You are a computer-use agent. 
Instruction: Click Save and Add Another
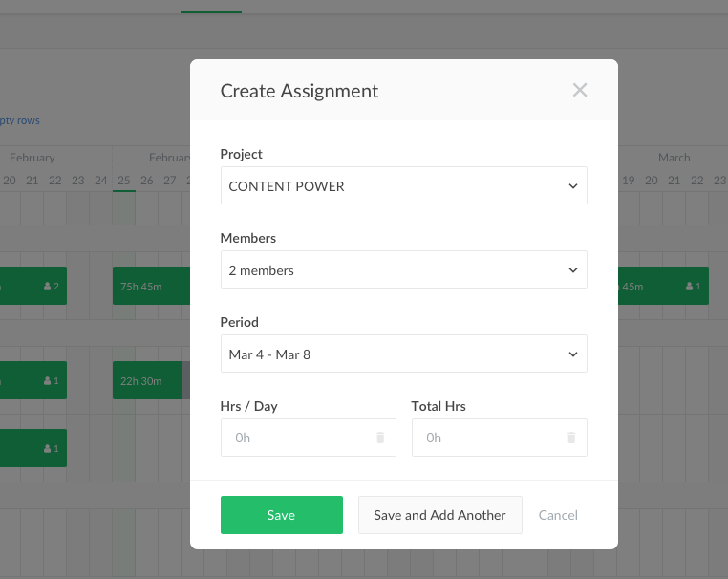point(439,515)
